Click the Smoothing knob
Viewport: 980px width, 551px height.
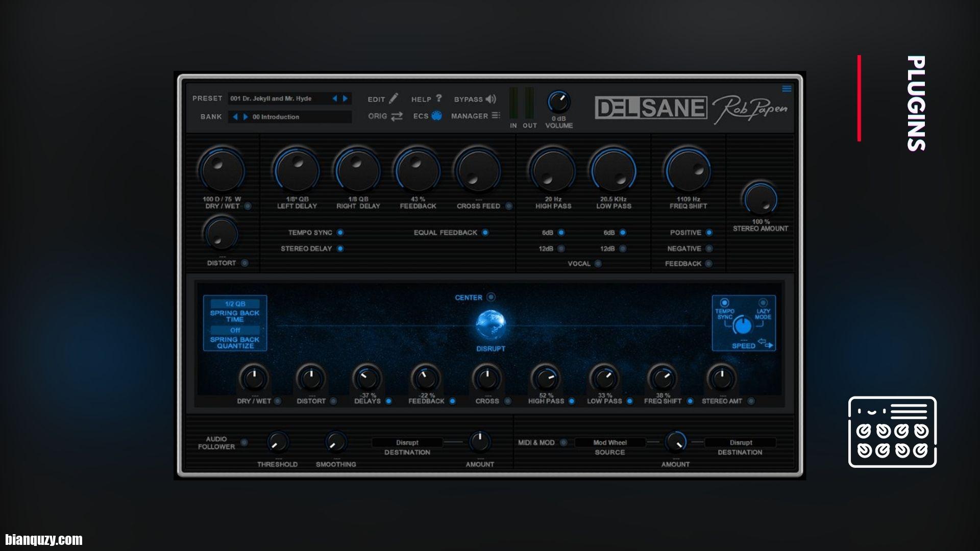(x=336, y=442)
